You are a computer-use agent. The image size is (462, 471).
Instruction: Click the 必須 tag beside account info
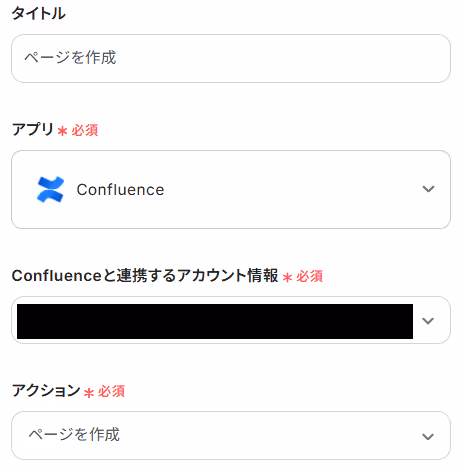pyautogui.click(x=310, y=276)
